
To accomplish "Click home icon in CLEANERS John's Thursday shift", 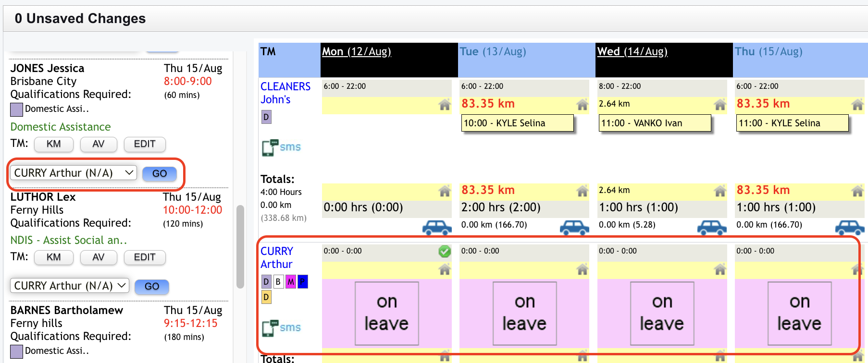I will coord(857,104).
